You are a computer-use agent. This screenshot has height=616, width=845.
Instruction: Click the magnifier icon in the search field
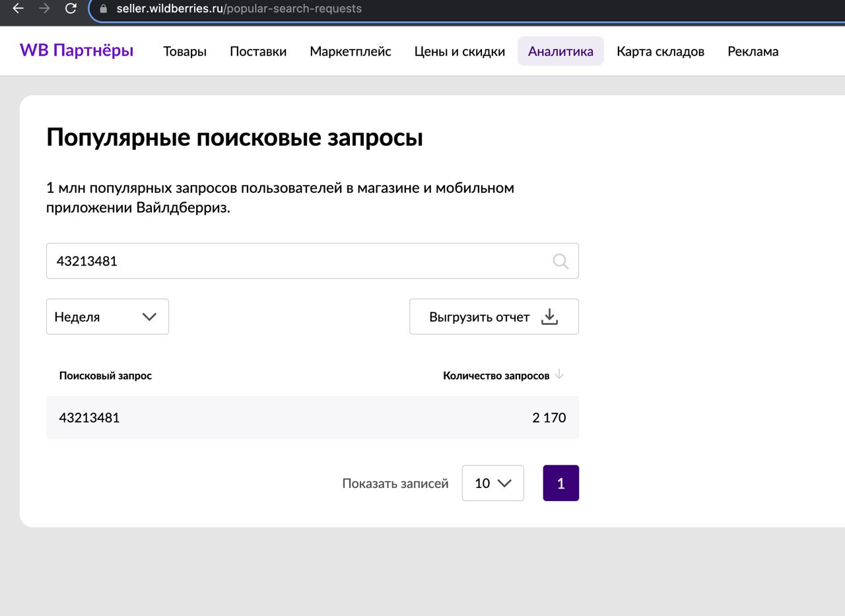[x=560, y=261]
